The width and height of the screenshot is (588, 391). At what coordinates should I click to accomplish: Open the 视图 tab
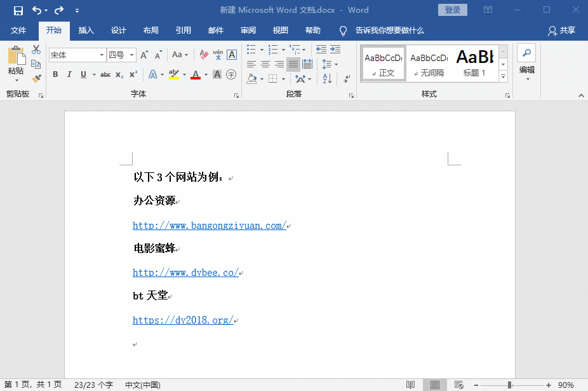[280, 31]
